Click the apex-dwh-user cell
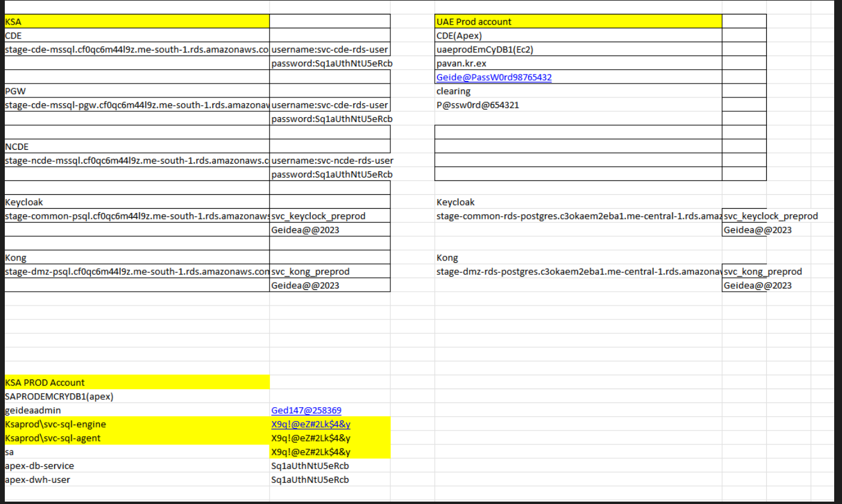The width and height of the screenshot is (842, 504). pyautogui.click(x=137, y=479)
